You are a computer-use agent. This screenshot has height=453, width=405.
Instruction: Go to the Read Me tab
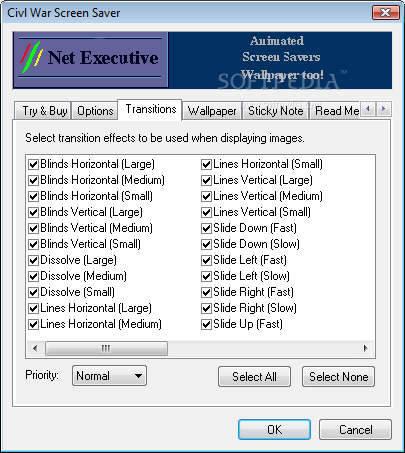click(x=335, y=111)
